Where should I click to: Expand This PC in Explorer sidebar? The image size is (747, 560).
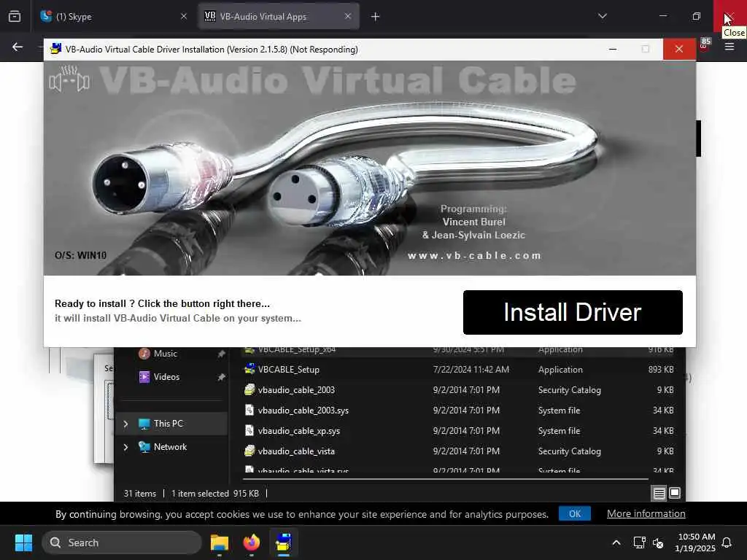pos(125,424)
